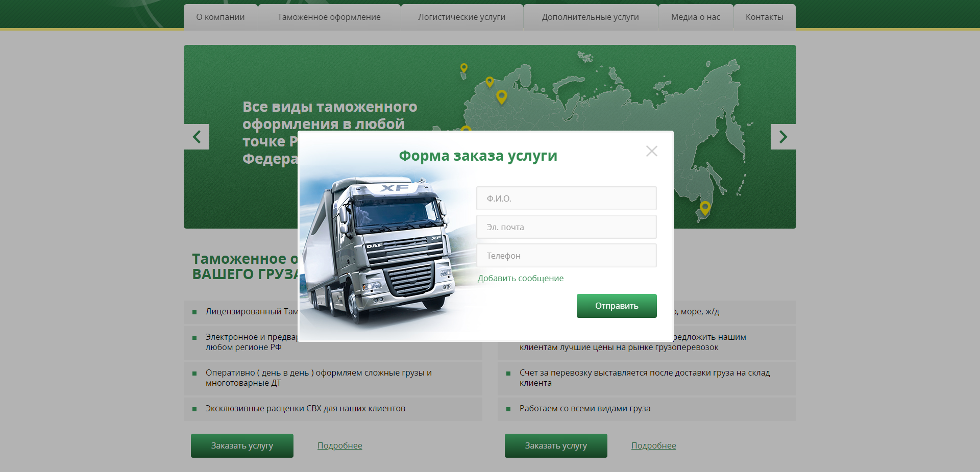This screenshot has width=980, height=472.
Task: Open Логистические услуги menu item
Action: 462,17
